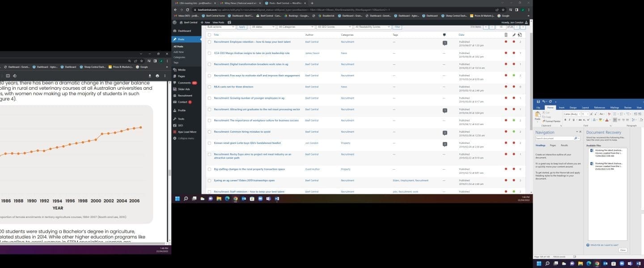Viewport: 644px width, 268px height.
Task: Open Slider Ads in WordPress sidebar
Action: tap(184, 89)
